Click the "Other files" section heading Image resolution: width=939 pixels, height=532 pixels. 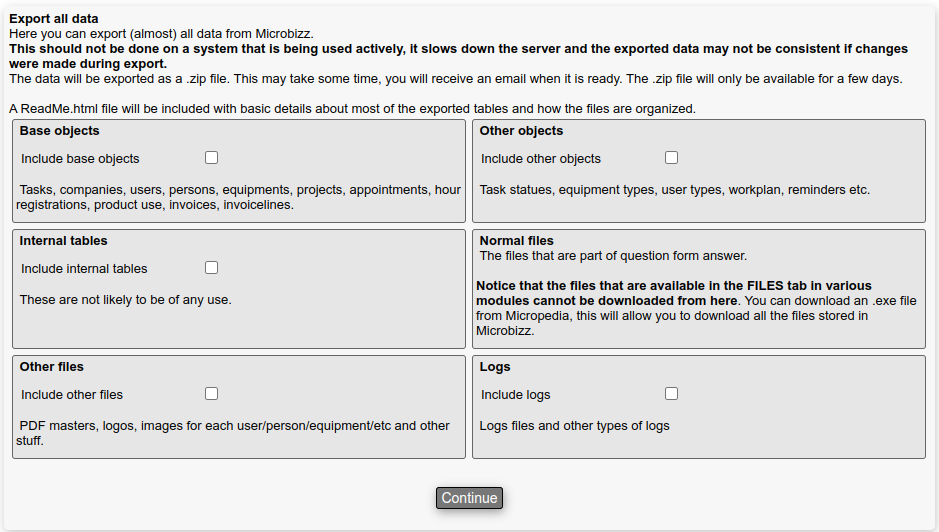pos(51,367)
